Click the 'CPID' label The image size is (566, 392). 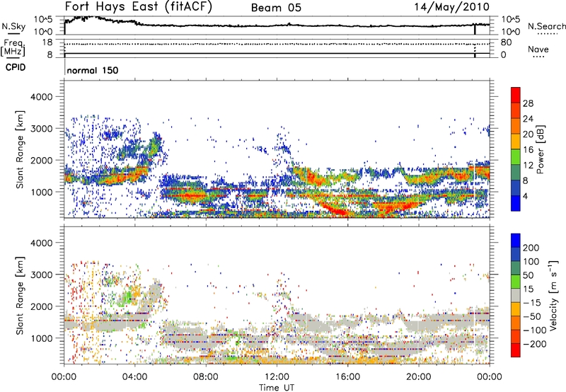pyautogui.click(x=16, y=67)
